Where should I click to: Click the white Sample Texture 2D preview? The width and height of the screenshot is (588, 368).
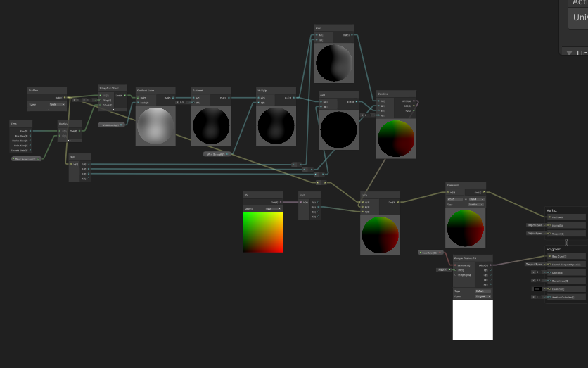(x=472, y=319)
